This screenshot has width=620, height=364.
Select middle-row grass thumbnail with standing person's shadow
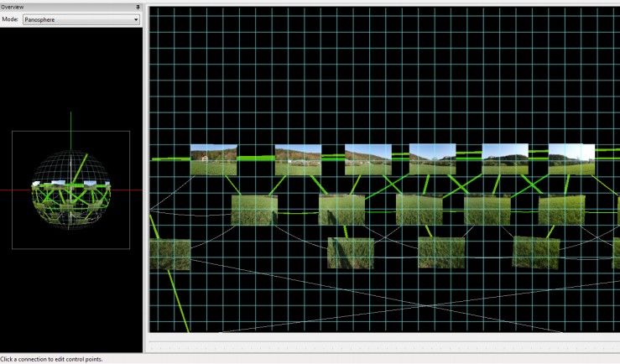pyautogui.click(x=342, y=210)
